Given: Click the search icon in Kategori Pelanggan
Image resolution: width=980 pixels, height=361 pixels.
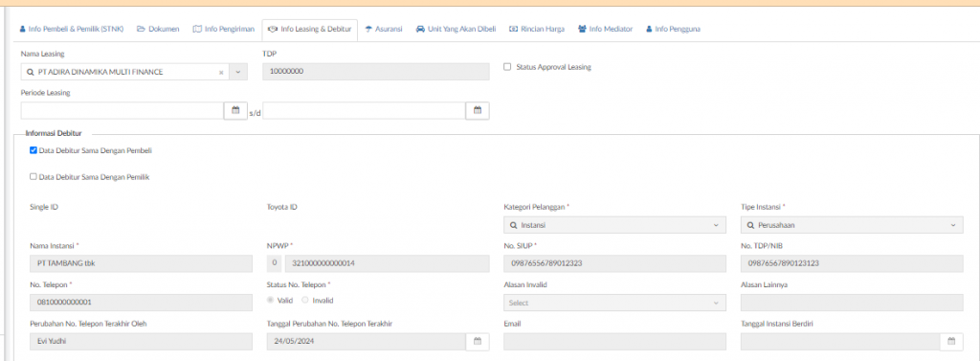Looking at the screenshot, I should coord(513,225).
